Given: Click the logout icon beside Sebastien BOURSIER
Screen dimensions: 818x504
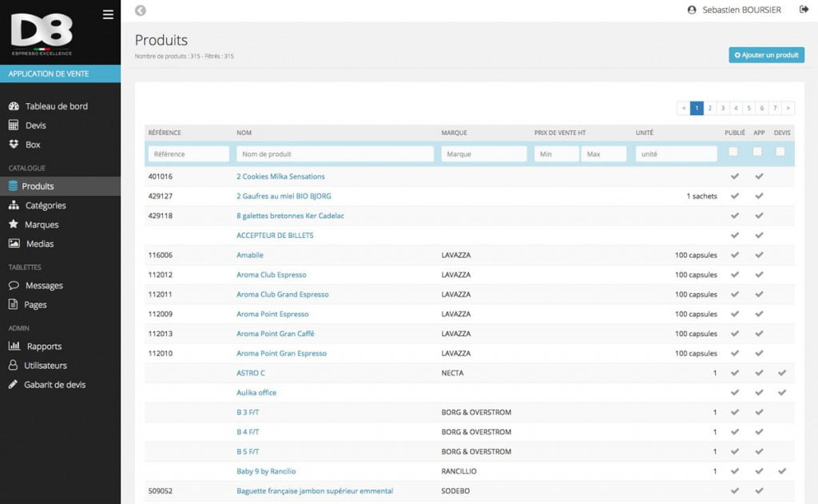Looking at the screenshot, I should pyautogui.click(x=804, y=10).
